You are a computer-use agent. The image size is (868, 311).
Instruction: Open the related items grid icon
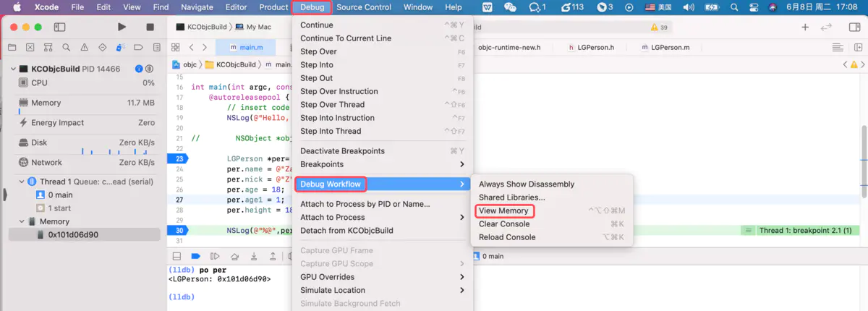pyautogui.click(x=176, y=47)
